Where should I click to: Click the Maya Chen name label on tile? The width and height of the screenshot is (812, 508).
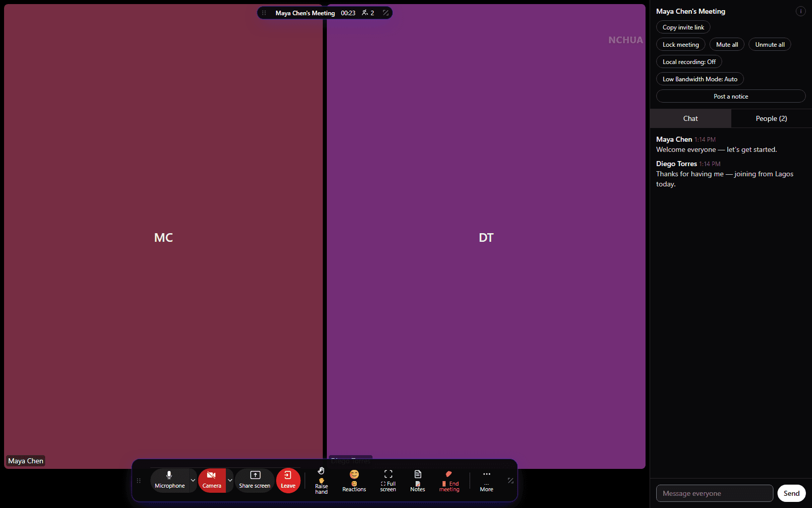pyautogui.click(x=26, y=461)
